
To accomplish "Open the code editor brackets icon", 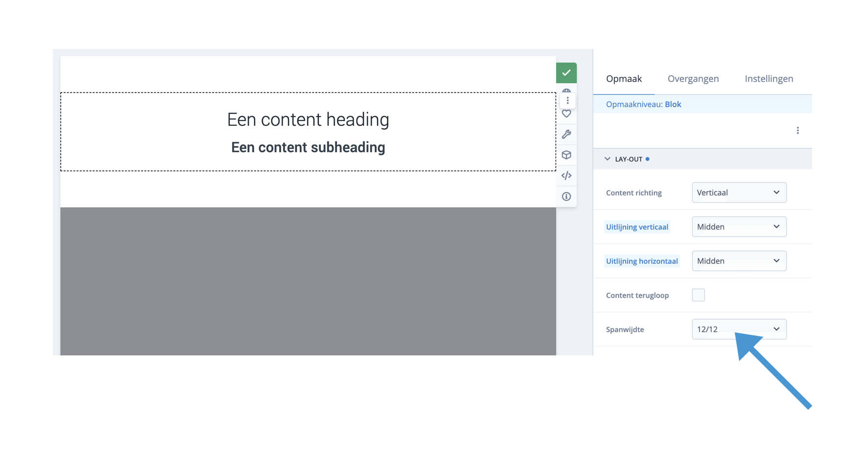I will [x=566, y=176].
